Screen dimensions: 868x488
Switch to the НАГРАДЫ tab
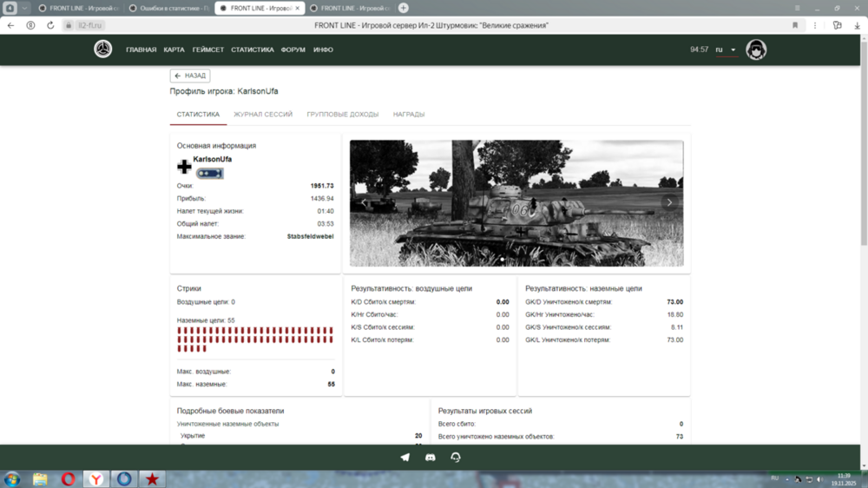click(x=408, y=115)
